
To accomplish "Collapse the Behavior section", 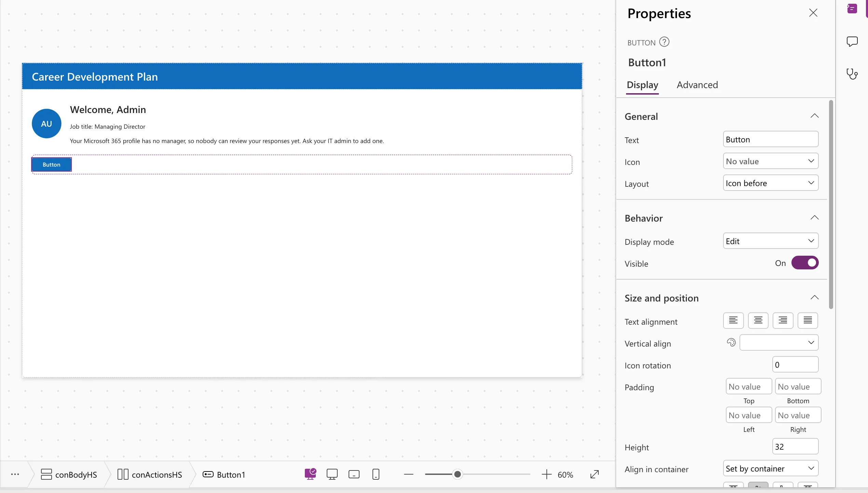I will [815, 218].
